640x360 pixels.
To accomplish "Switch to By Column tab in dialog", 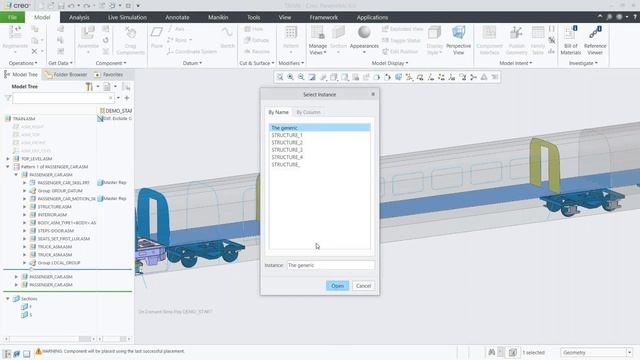I will (x=308, y=112).
